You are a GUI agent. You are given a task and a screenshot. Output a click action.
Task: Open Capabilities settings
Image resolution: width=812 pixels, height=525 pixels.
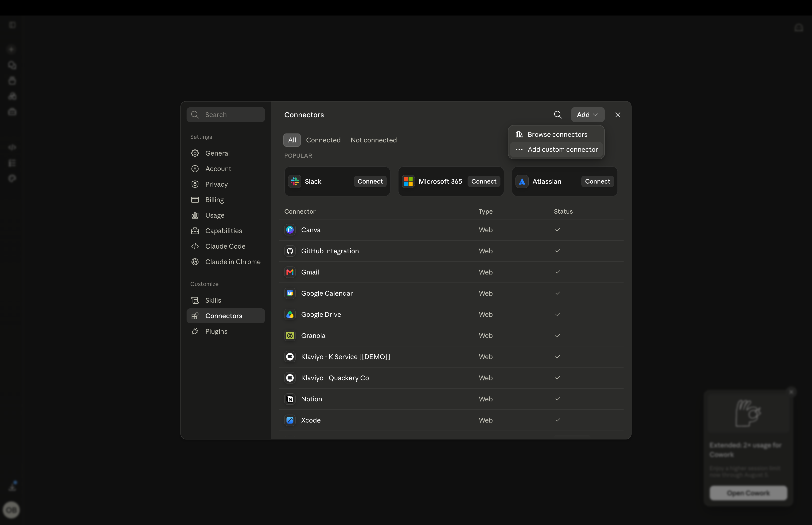[x=226, y=231]
